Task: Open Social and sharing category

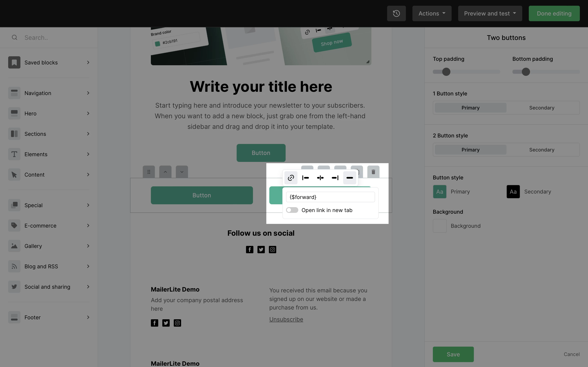Action: coord(49,287)
